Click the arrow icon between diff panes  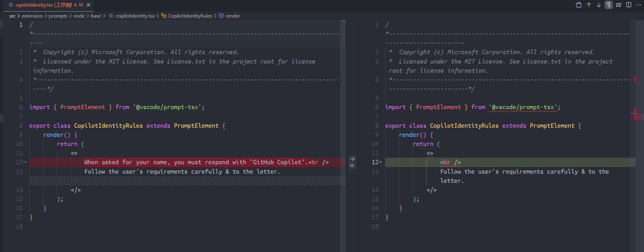pos(352,159)
